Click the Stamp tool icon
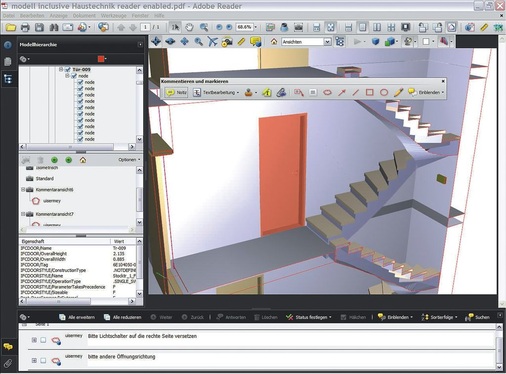The height and width of the screenshot is (374, 506). coord(249,92)
